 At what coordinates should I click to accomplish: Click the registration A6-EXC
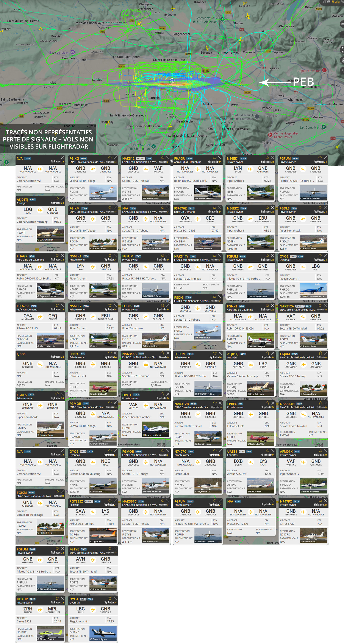[x=232, y=484]
